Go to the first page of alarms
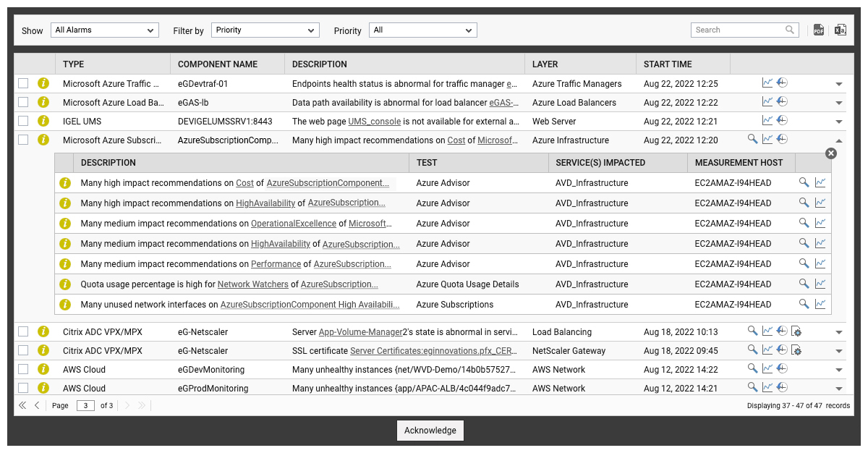 [x=22, y=405]
